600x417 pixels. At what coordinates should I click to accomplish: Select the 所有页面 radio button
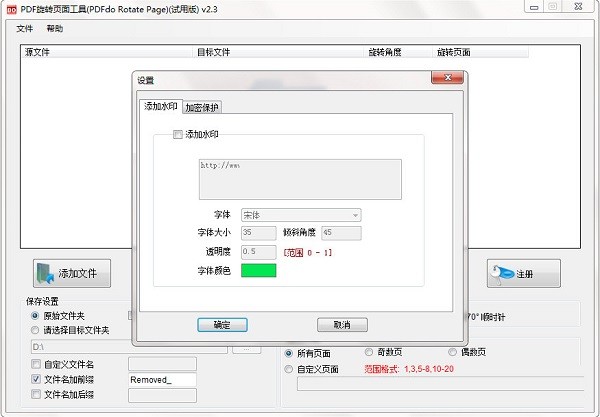click(289, 353)
